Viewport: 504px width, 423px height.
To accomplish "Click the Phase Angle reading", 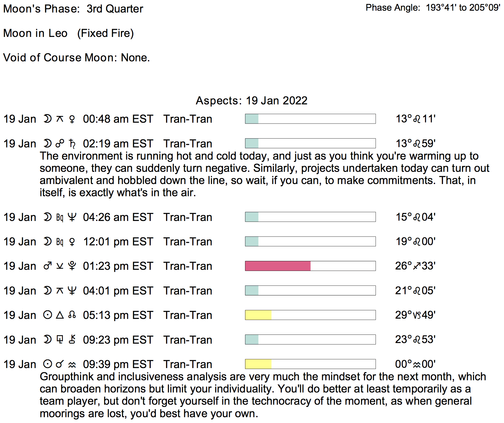I will coord(433,8).
